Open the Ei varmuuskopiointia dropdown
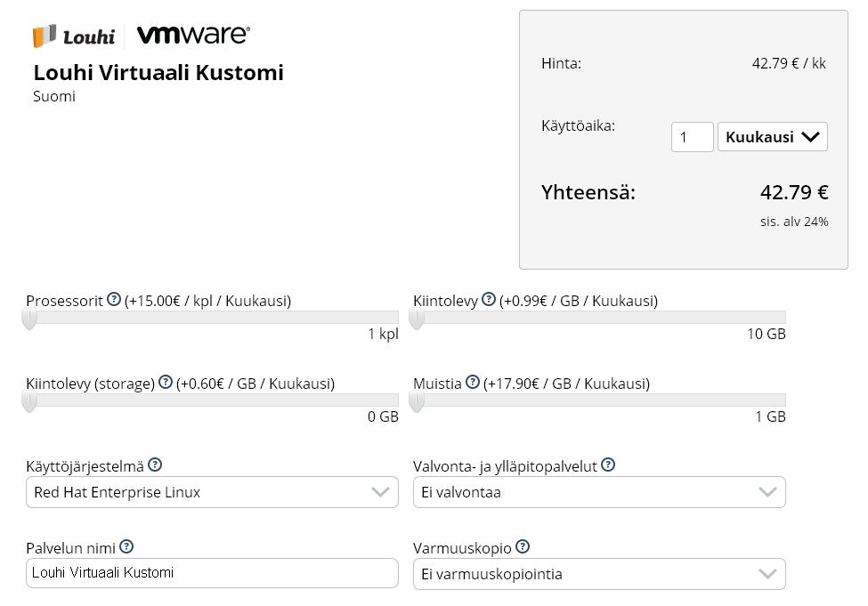The width and height of the screenshot is (868, 606). [599, 574]
